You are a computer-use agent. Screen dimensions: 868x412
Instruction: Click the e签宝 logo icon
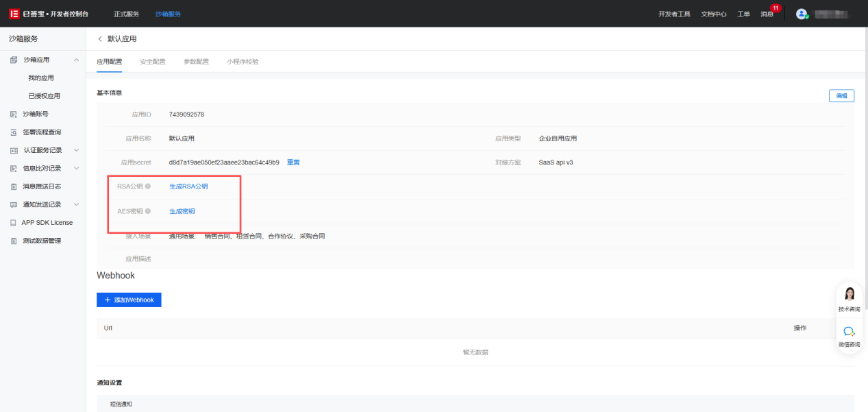(x=14, y=14)
